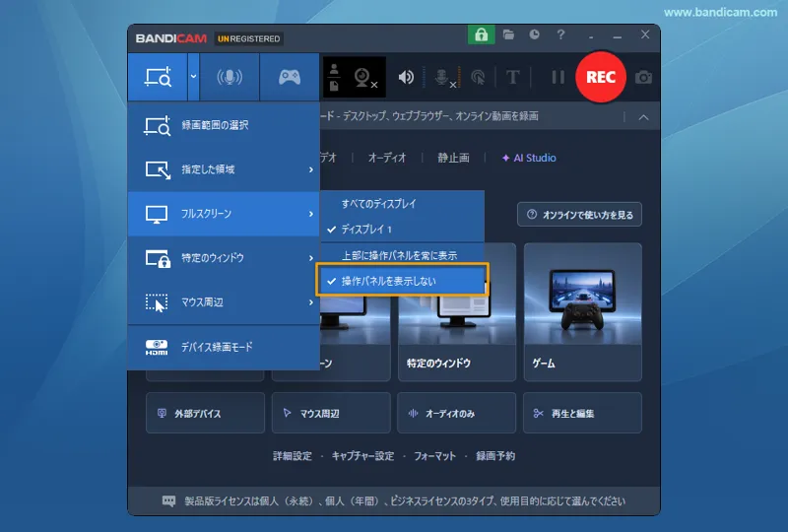Open the scheduled recording clock icon
This screenshot has width=788, height=532.
(x=534, y=34)
